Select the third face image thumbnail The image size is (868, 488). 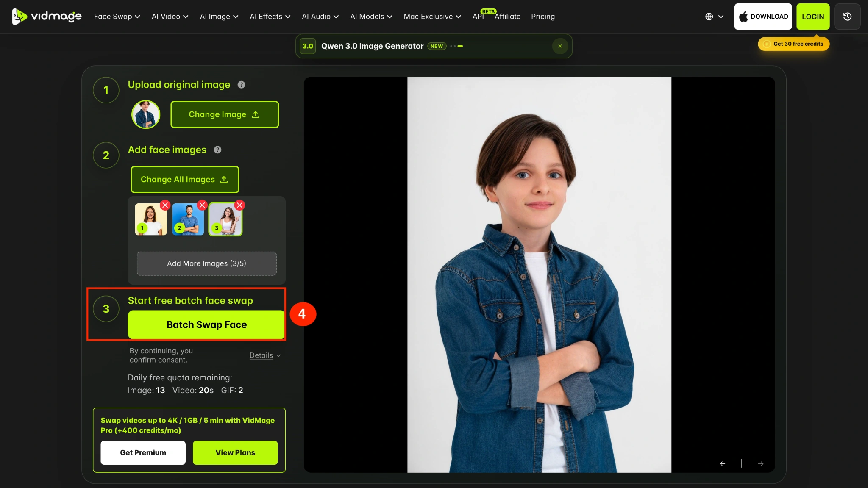[225, 219]
